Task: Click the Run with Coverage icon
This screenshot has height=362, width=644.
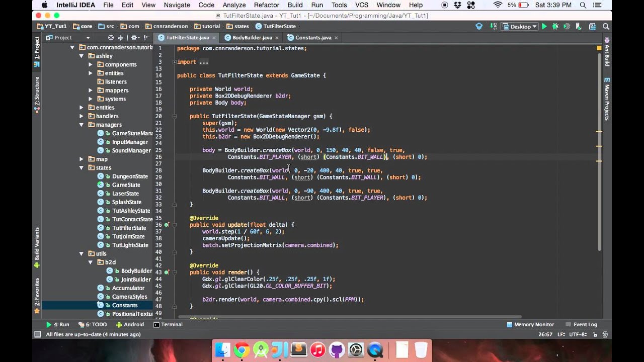Action: [567, 27]
